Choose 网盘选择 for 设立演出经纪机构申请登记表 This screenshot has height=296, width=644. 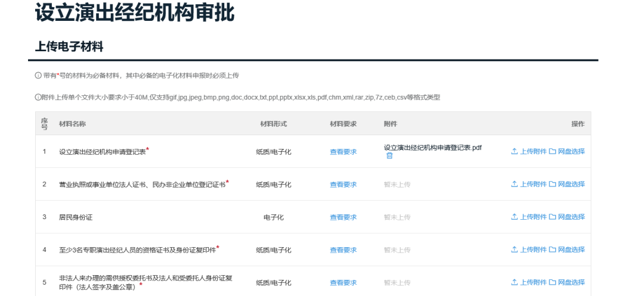(x=571, y=151)
